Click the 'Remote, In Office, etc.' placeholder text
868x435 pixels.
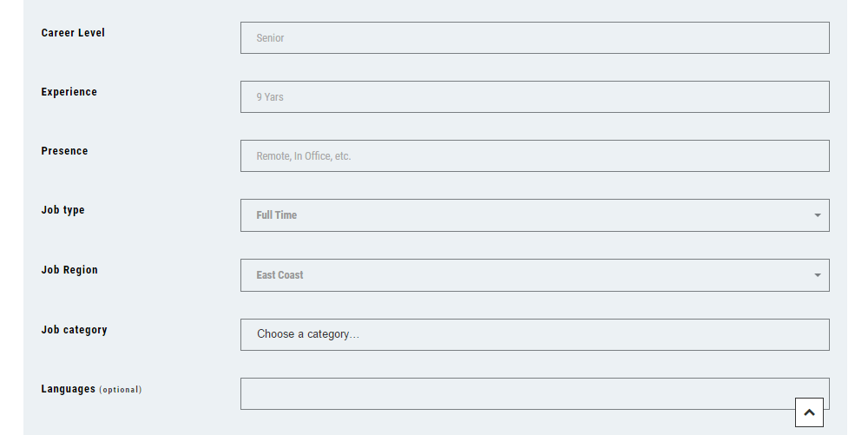(303, 156)
